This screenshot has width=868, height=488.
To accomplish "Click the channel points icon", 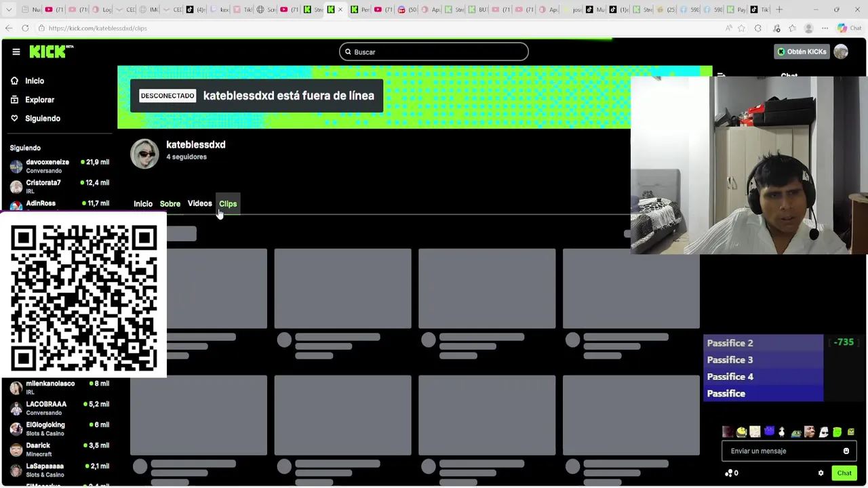I will (x=729, y=473).
